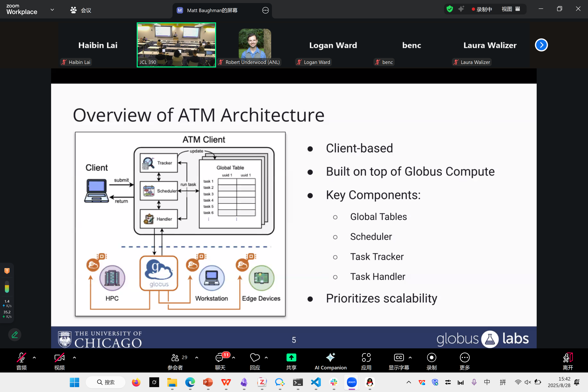The width and height of the screenshot is (588, 392).
Task: Start video with the camera button
Action: [x=59, y=358]
